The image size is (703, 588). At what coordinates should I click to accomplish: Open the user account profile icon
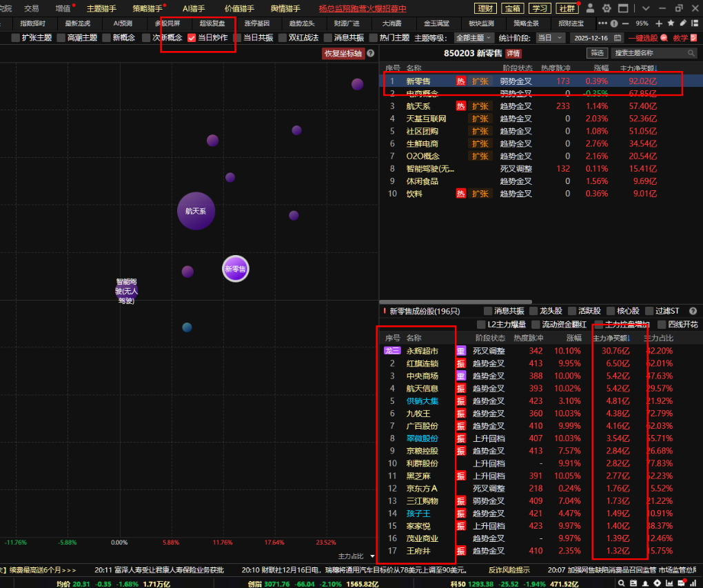click(591, 8)
